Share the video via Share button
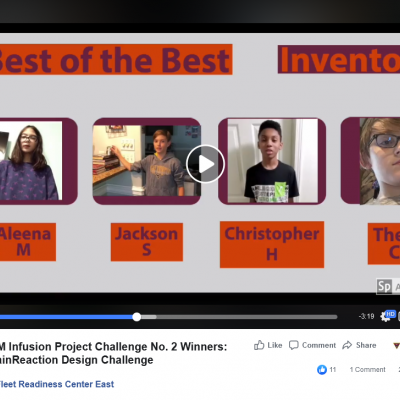 pyautogui.click(x=359, y=345)
